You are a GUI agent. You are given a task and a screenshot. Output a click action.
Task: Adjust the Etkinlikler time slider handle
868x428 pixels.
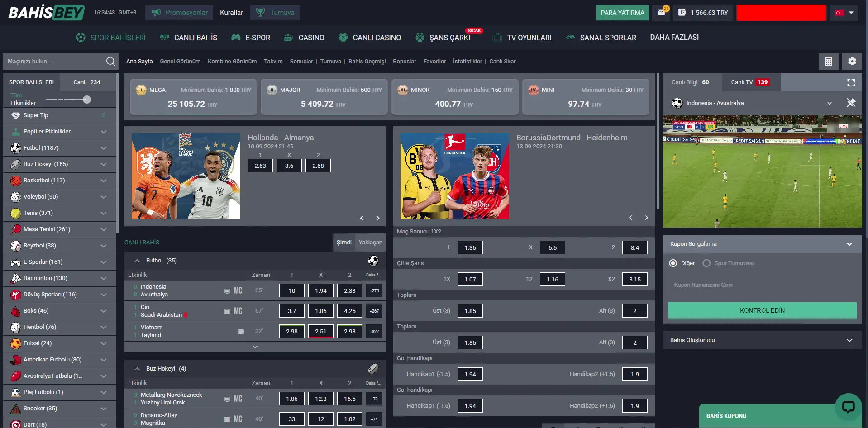87,100
